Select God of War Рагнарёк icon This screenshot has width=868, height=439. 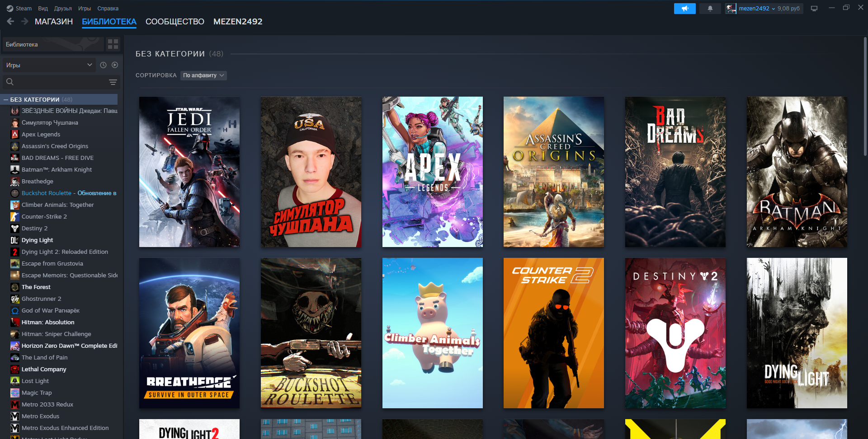pos(15,310)
